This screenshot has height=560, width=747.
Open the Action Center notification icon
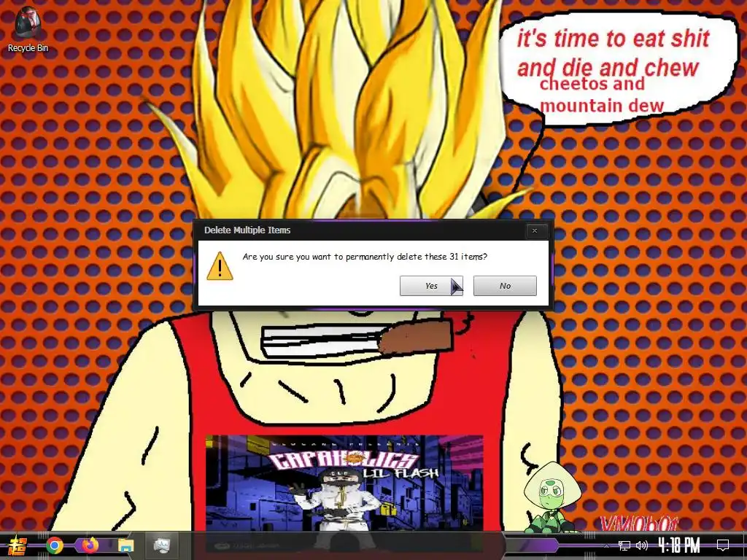coord(723,545)
